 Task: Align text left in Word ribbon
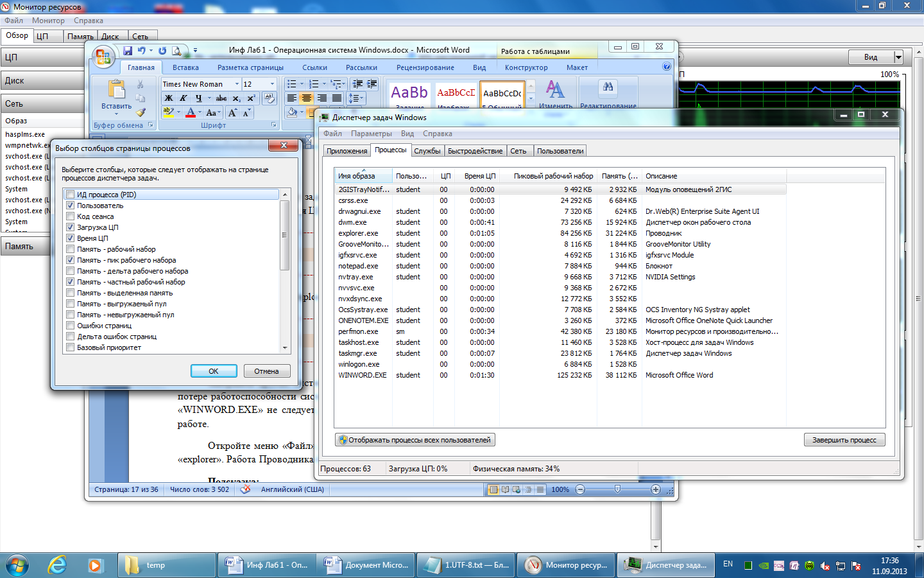click(x=292, y=98)
